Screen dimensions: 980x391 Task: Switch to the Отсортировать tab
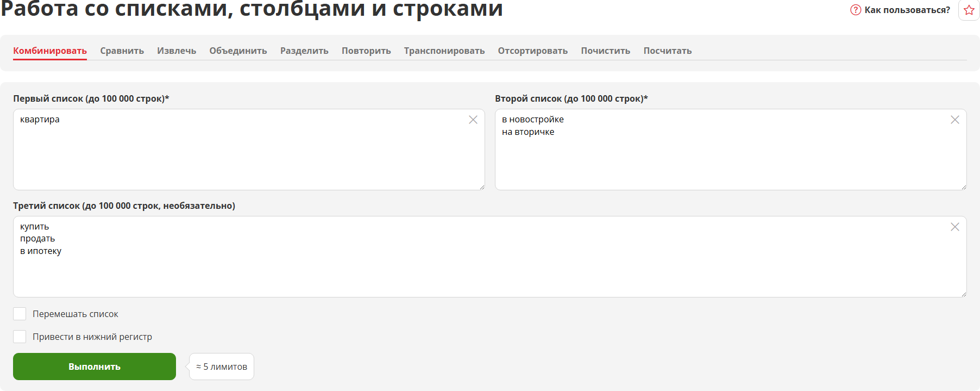point(532,51)
